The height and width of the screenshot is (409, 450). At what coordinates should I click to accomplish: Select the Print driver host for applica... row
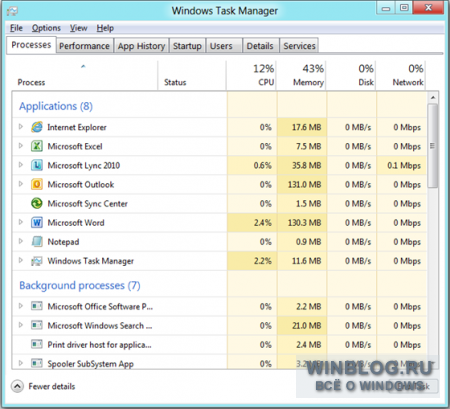[219, 344]
